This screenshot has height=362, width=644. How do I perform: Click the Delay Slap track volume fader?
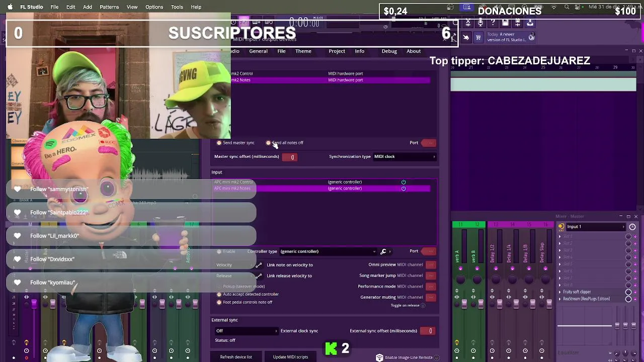click(x=549, y=304)
